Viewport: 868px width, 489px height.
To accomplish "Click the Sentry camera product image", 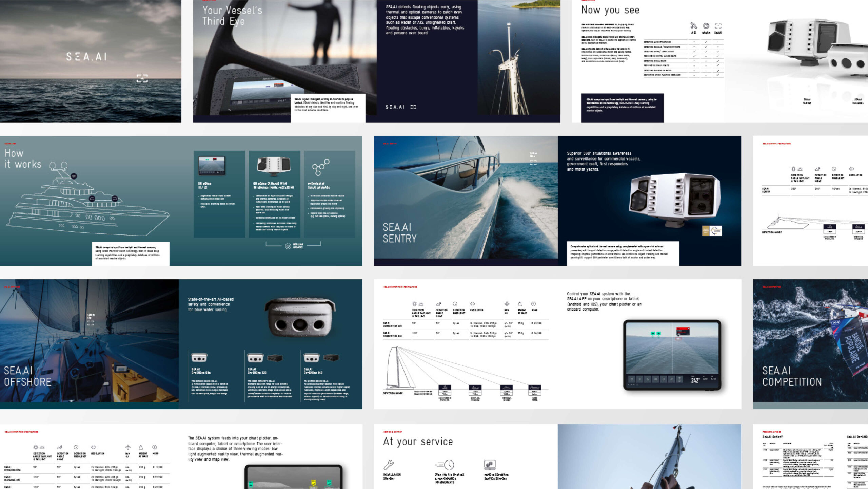I will pyautogui.click(x=675, y=200).
